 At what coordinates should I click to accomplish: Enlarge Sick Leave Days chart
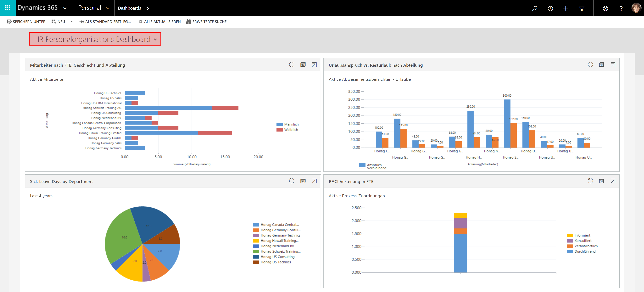[x=314, y=181]
